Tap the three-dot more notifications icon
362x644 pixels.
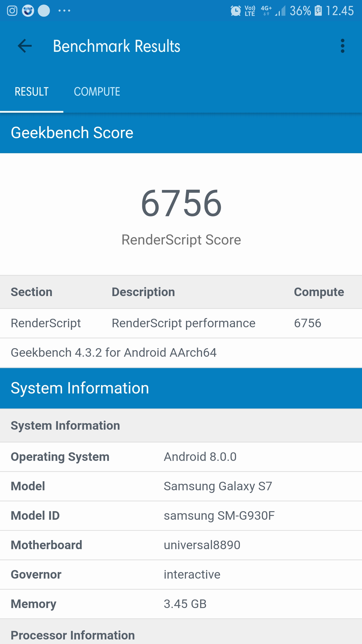coord(64,11)
